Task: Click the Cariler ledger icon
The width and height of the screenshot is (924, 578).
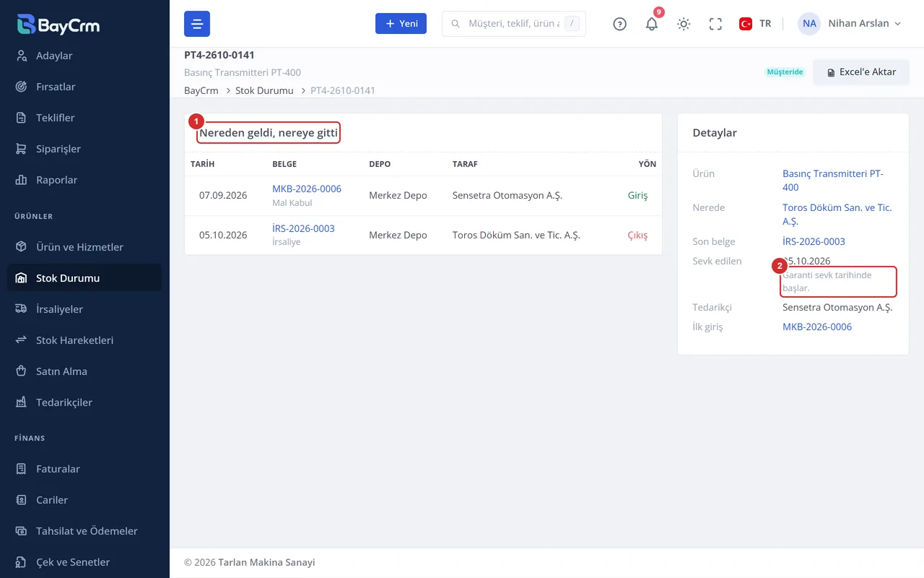Action: click(x=22, y=500)
